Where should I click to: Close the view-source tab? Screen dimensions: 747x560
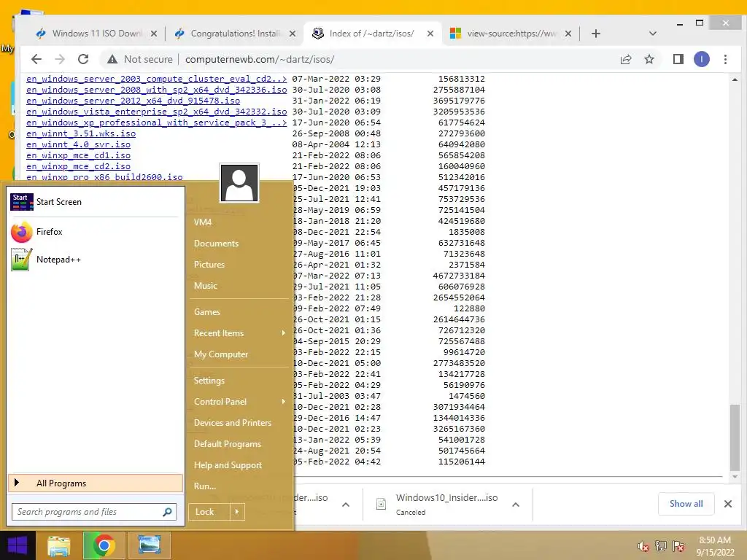point(568,34)
